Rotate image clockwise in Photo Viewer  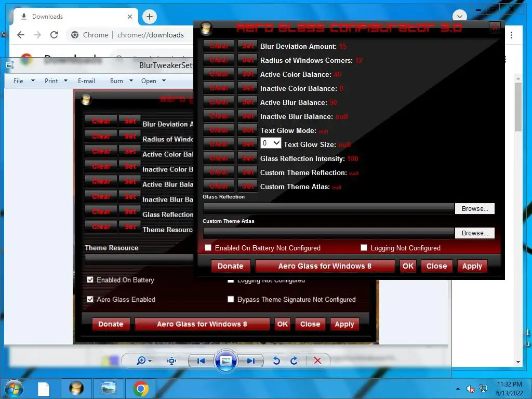tap(294, 361)
